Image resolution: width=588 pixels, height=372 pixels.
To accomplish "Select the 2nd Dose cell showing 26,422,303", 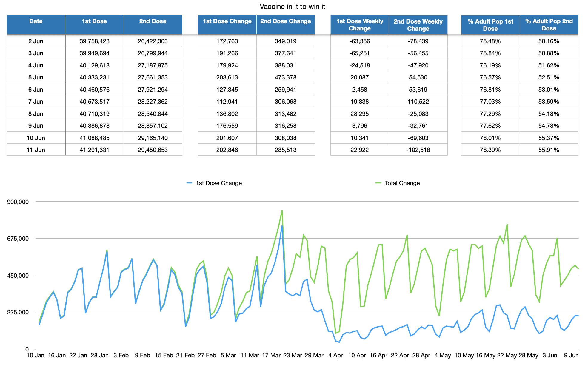I will click(x=153, y=41).
